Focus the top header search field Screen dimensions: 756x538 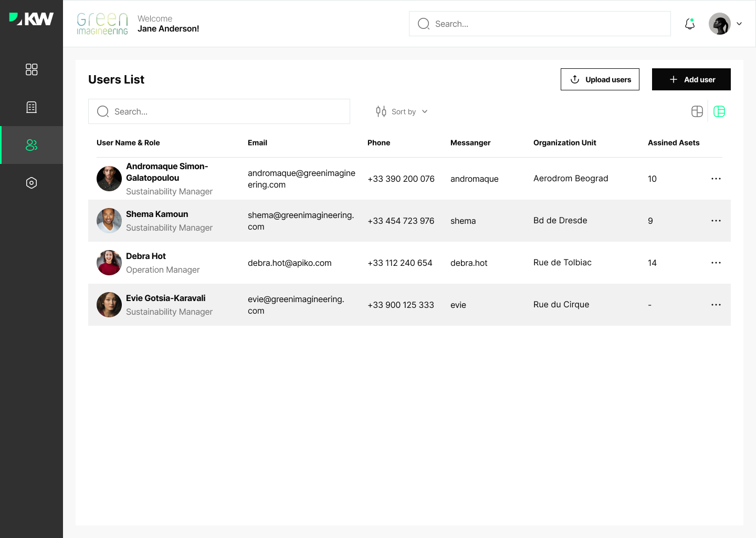coord(540,24)
